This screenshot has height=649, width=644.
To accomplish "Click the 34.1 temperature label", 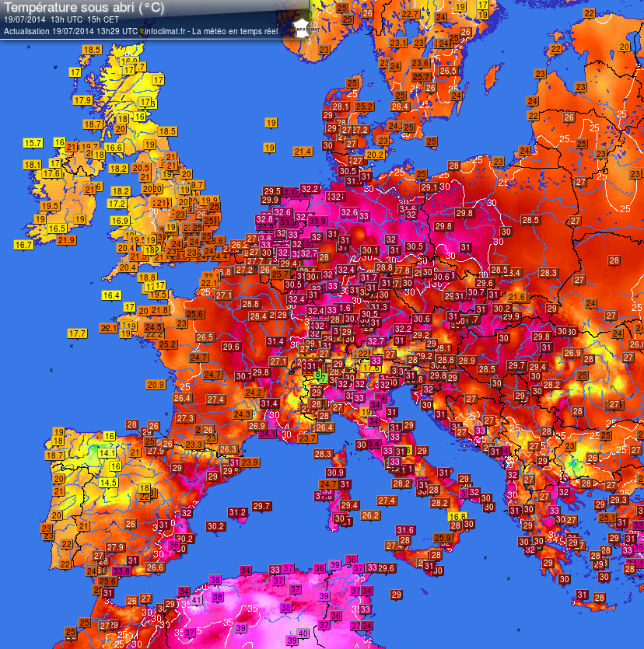I will [x=268, y=434].
